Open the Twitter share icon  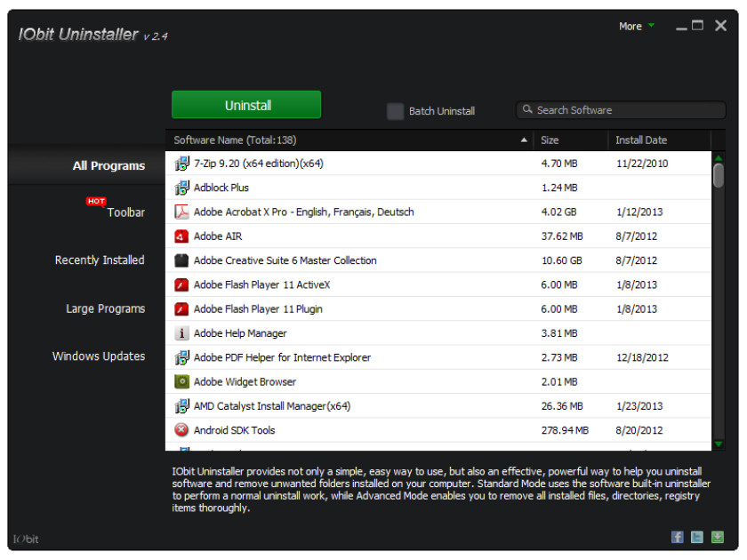coord(697,537)
